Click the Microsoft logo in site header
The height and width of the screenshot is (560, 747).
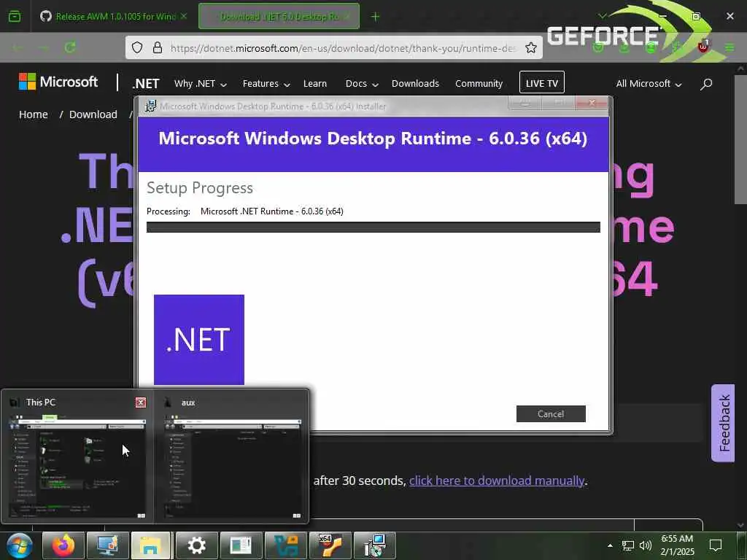[x=58, y=82]
